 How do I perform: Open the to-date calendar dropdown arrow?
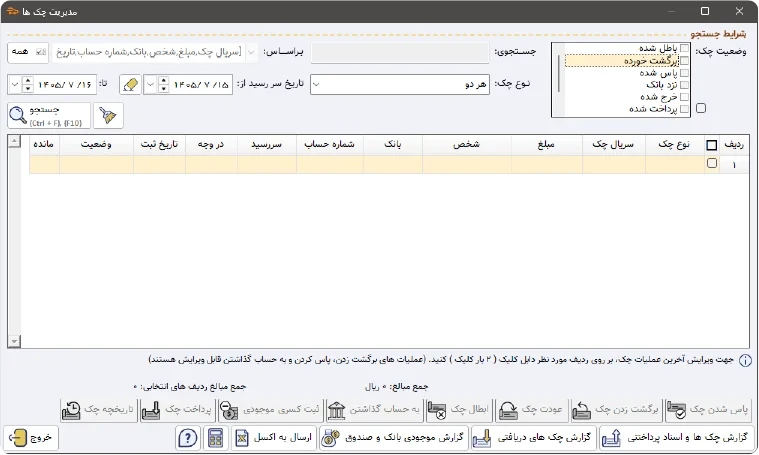point(15,85)
